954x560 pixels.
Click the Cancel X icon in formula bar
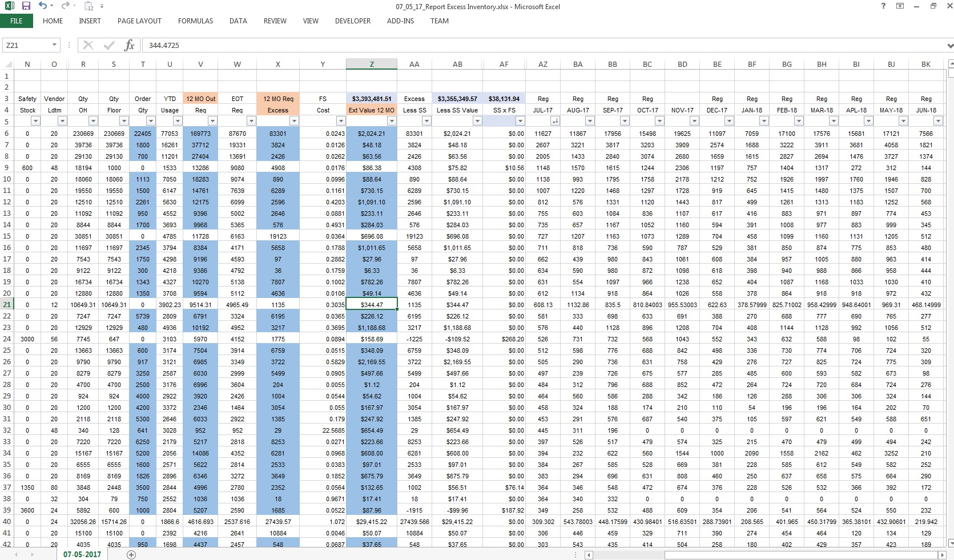pos(88,45)
